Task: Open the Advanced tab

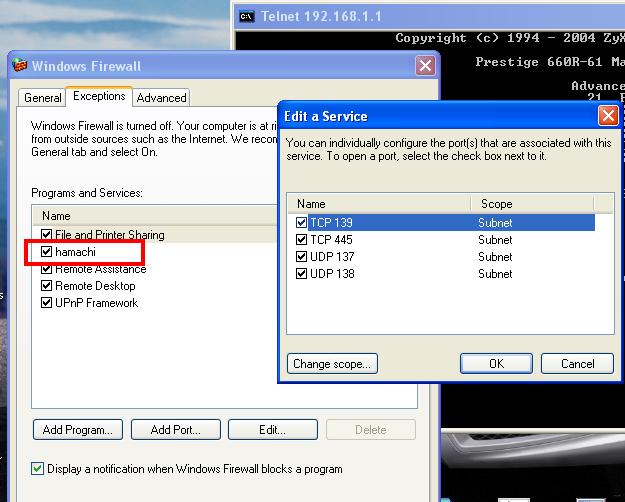Action: point(161,98)
